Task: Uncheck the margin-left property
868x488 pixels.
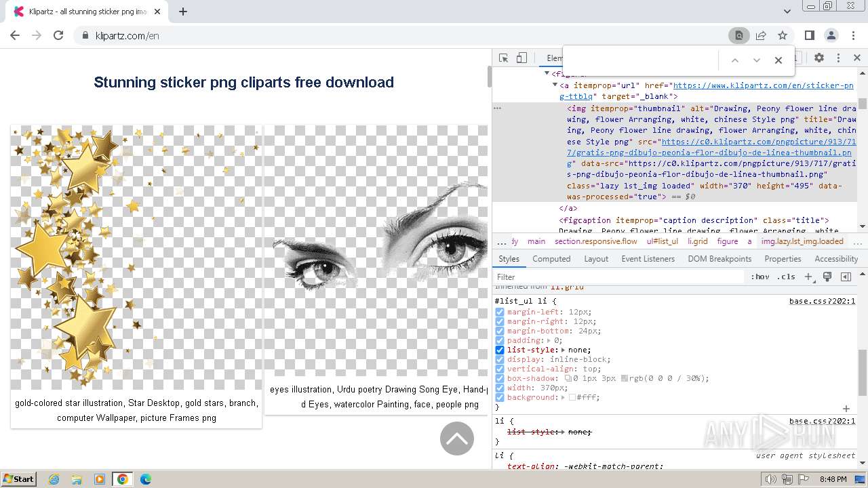Action: pos(500,312)
